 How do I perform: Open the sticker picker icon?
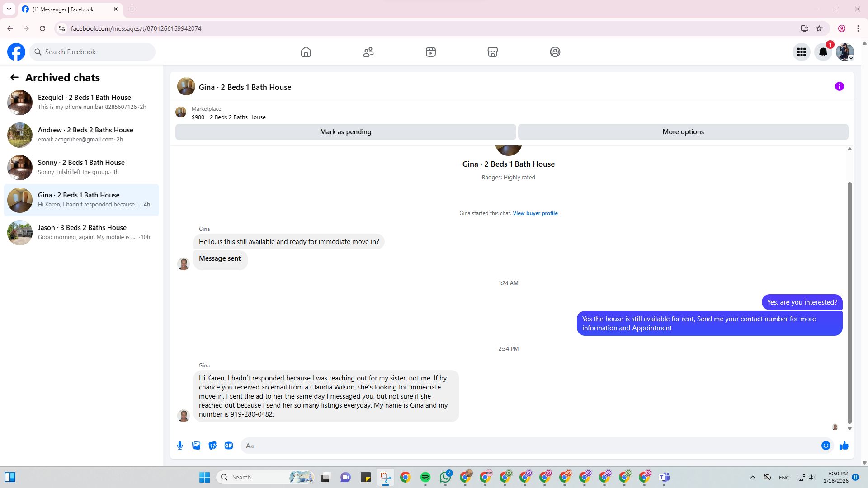pos(212,446)
